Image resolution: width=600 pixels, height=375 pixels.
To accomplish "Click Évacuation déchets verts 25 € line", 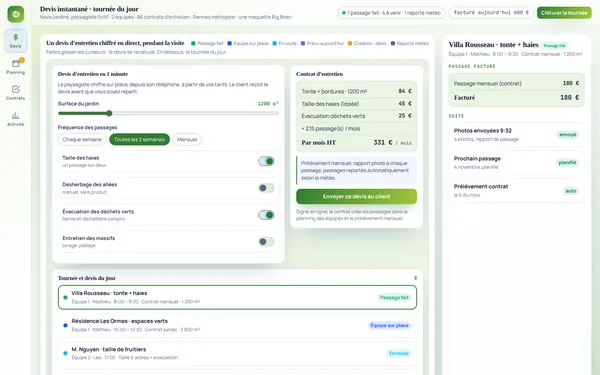I will coord(356,116).
